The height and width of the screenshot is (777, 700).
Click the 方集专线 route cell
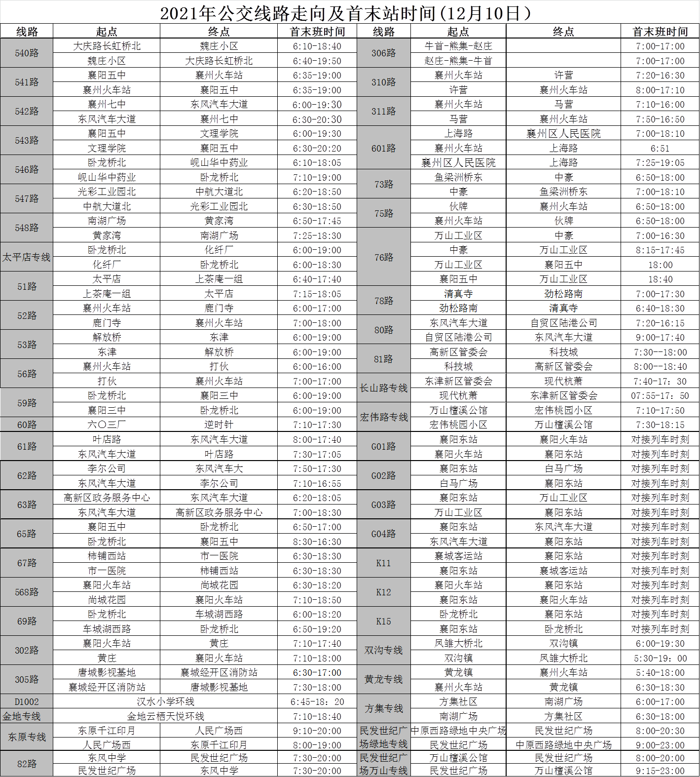[x=383, y=708]
